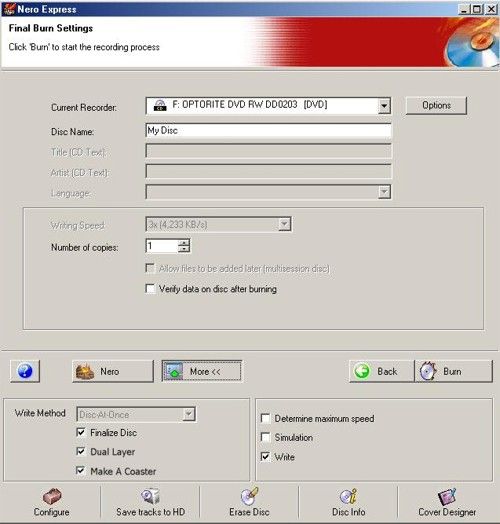
Task: Enable Simulation checkbox
Action: (265, 437)
